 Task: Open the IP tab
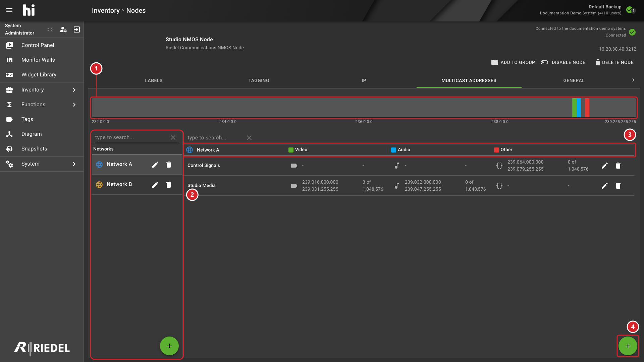364,80
